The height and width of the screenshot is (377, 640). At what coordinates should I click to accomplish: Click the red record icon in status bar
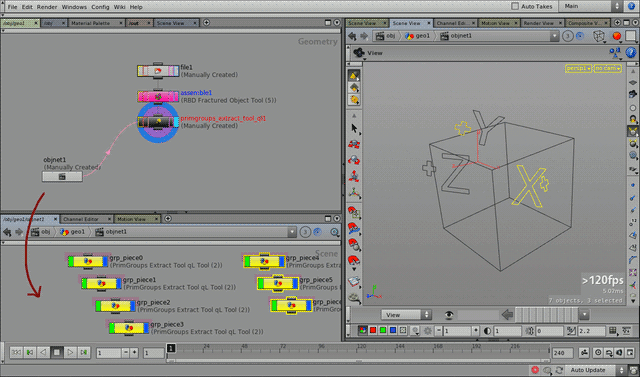pyautogui.click(x=535, y=370)
